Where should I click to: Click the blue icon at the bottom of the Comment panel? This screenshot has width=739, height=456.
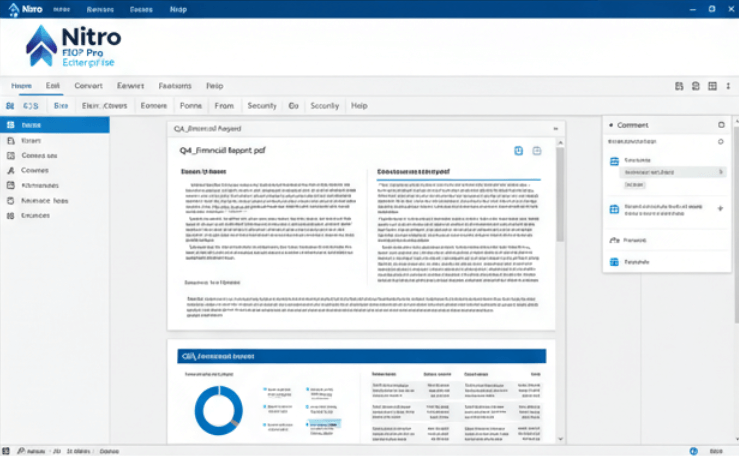(x=614, y=262)
